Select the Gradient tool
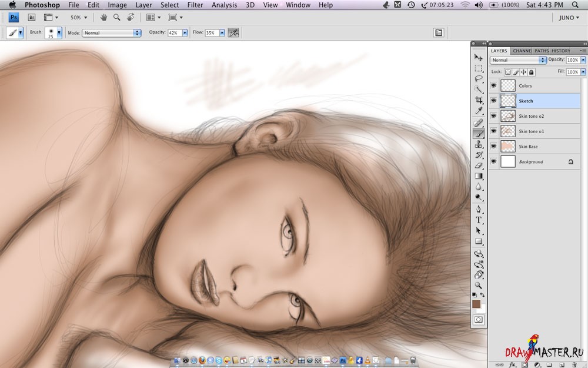 point(479,175)
